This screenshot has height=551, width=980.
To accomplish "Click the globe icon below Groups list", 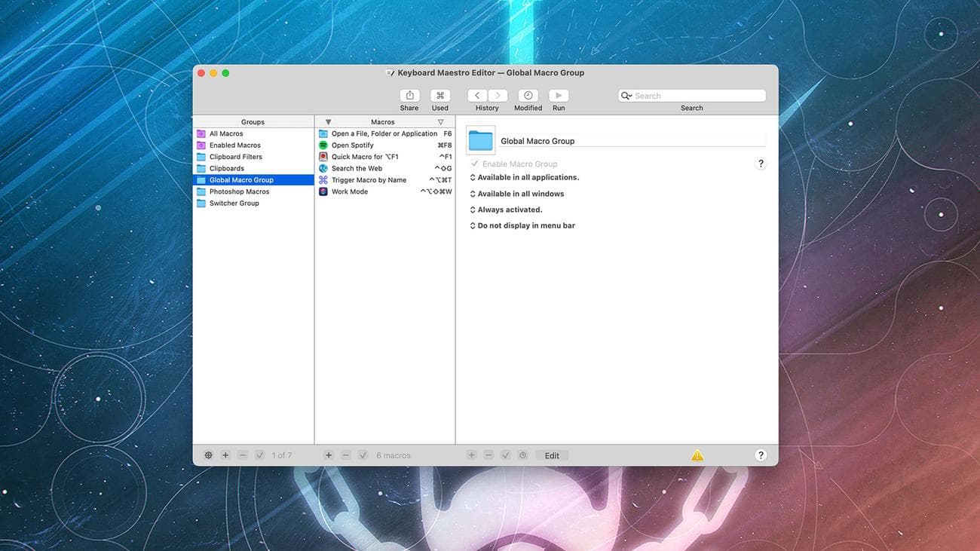I will [208, 455].
